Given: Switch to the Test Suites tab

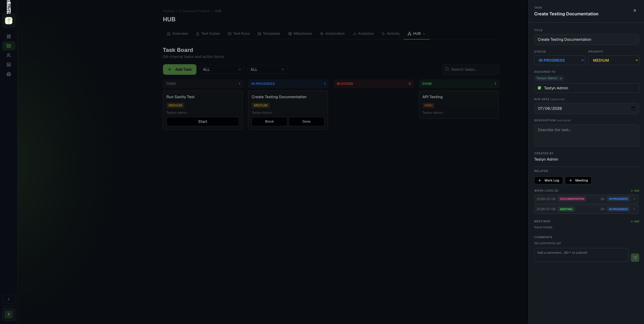Looking at the screenshot, I should pos(208,34).
